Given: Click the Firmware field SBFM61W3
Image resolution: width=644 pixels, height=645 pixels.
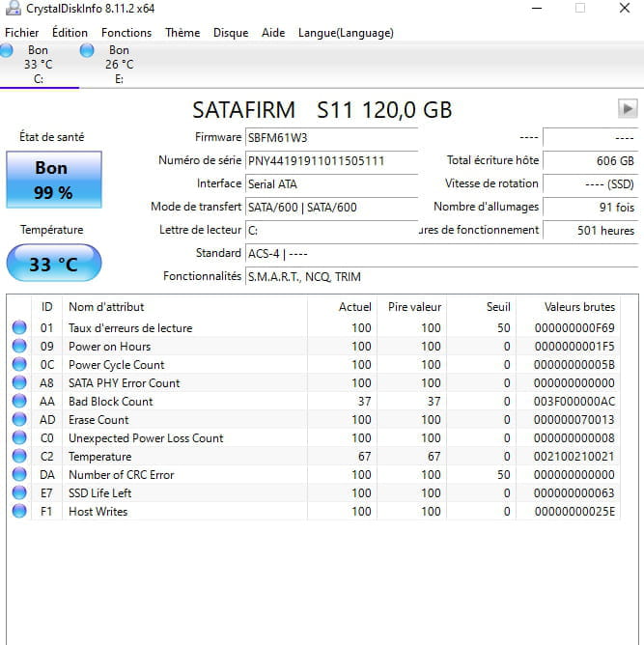Looking at the screenshot, I should tap(331, 137).
